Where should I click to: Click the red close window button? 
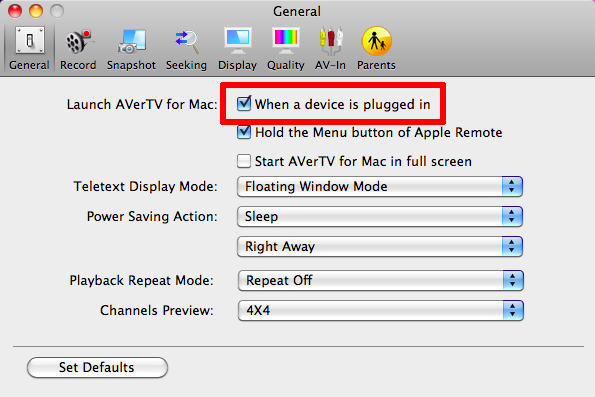point(15,11)
